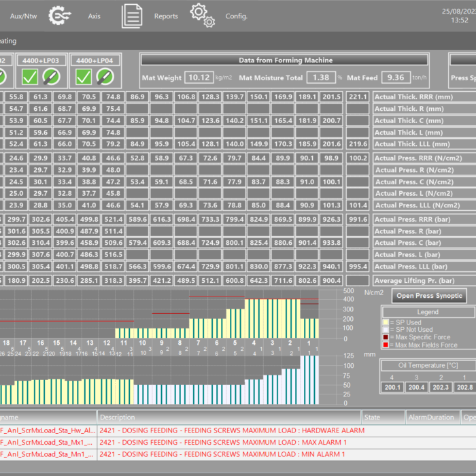
Task: Open the Reports document icon
Action: click(132, 16)
